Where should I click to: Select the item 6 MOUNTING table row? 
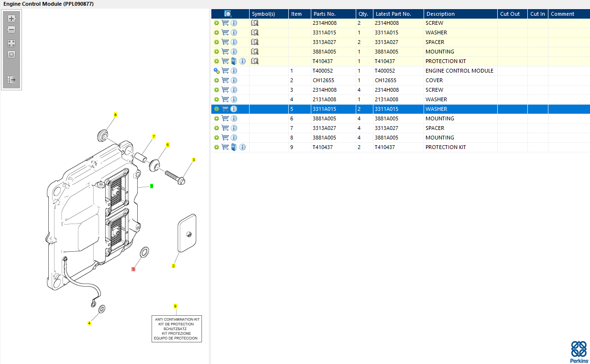(400, 118)
